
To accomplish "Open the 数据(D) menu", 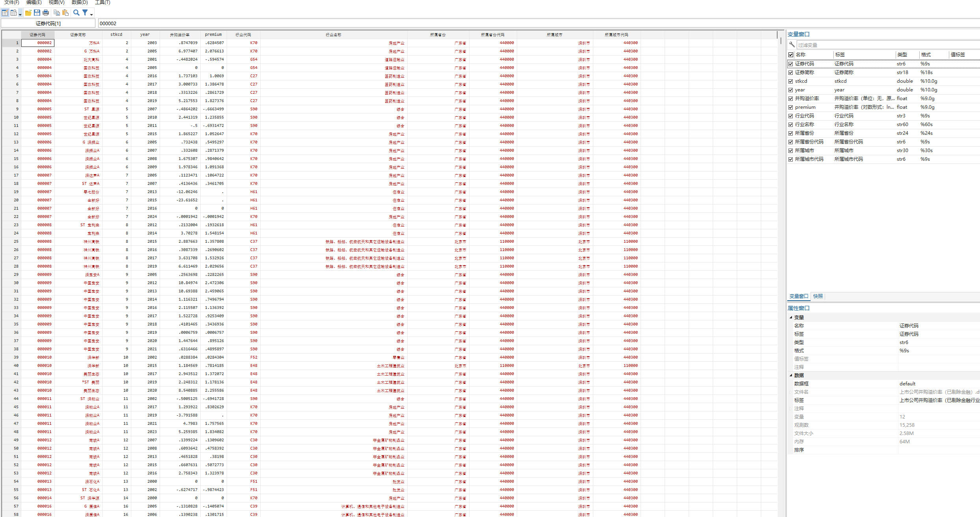I will [80, 2].
